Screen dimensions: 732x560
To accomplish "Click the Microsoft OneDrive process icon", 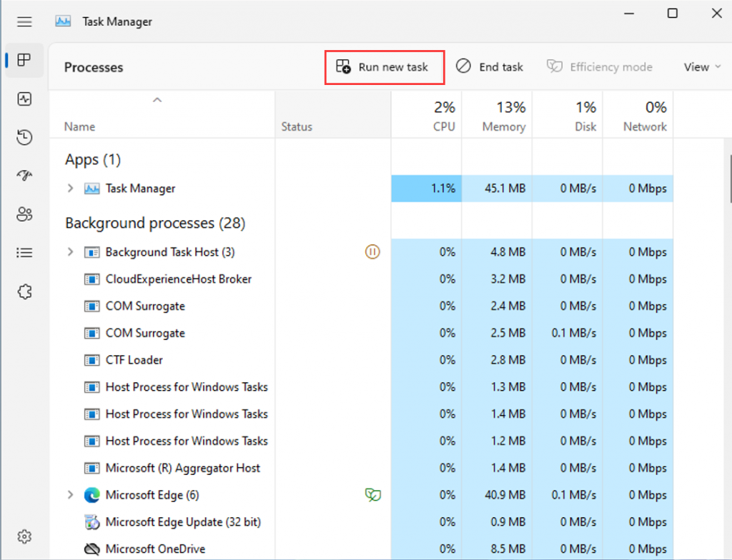I will click(x=91, y=549).
